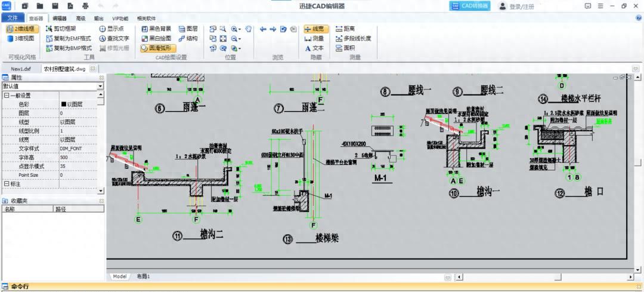Collapse the 一般设置 general settings section

pyautogui.click(x=6, y=96)
